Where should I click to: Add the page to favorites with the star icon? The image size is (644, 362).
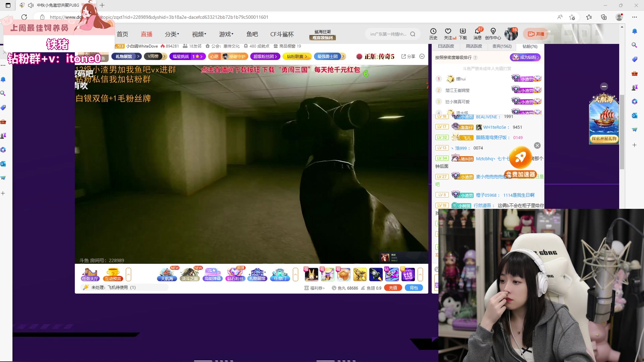pyautogui.click(x=572, y=17)
